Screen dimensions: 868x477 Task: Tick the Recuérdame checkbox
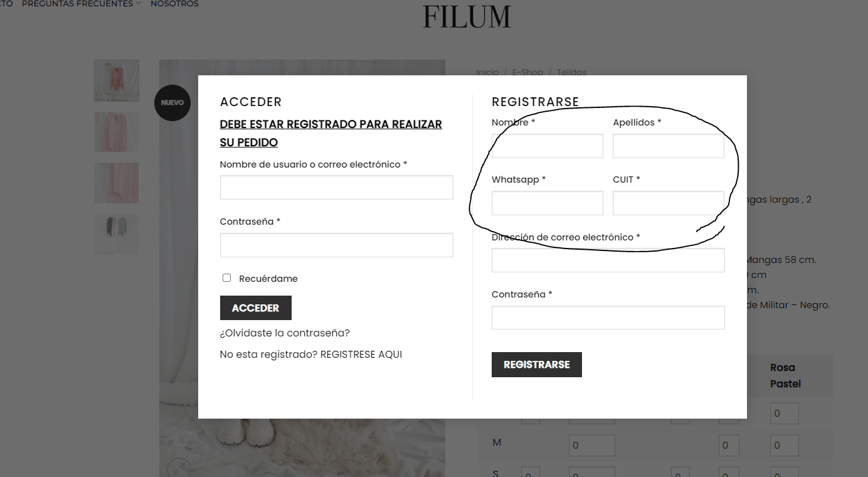[x=226, y=277]
